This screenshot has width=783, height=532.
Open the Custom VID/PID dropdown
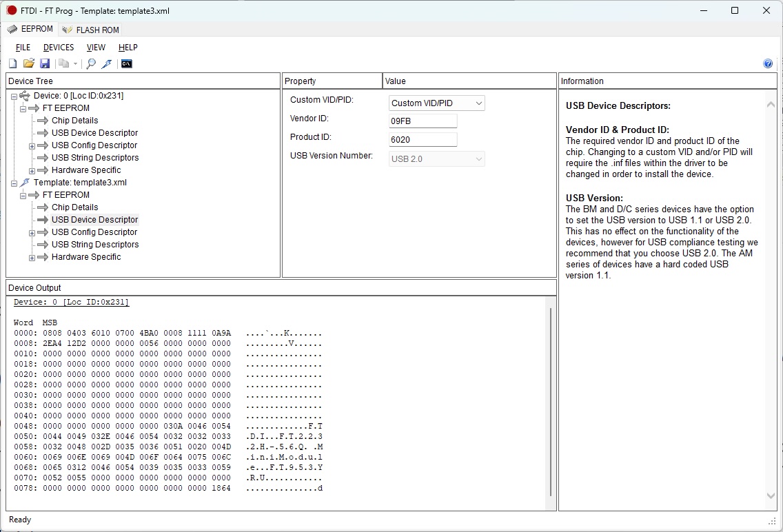click(x=436, y=103)
